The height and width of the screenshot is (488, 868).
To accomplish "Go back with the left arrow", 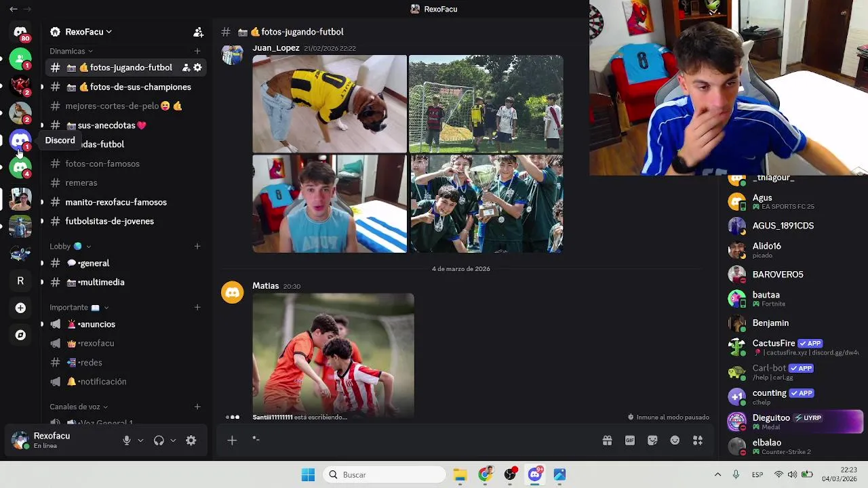I will tap(13, 9).
